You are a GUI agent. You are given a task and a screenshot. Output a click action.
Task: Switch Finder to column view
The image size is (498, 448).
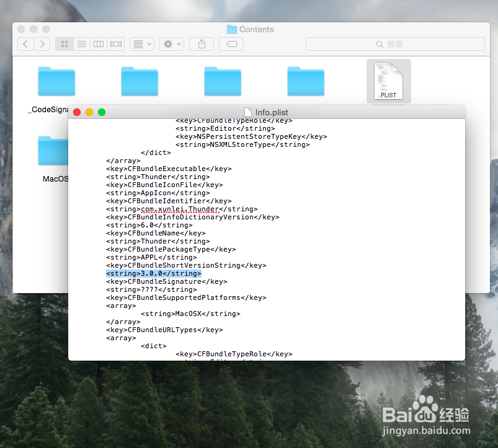pyautogui.click(x=99, y=44)
